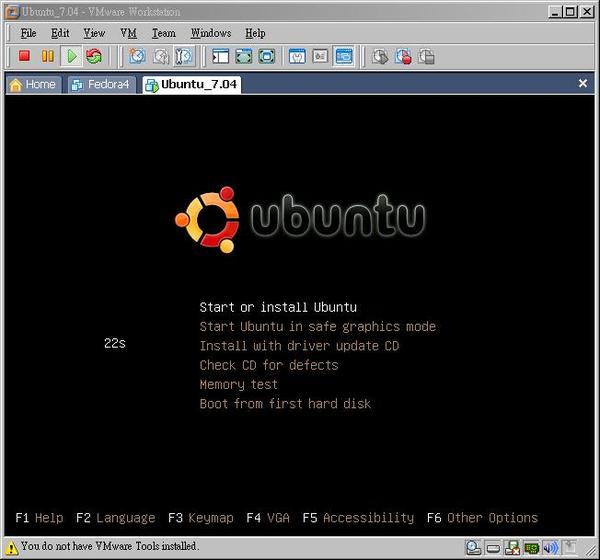
Task: Click the greyed USB device status icon
Action: [570, 547]
